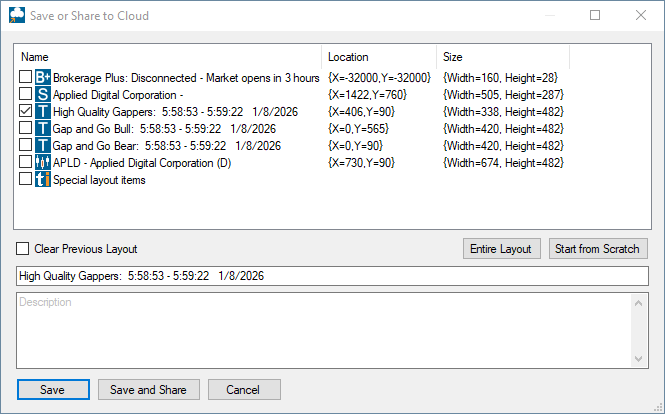
Task: Sort by the Name column header
Action: tap(168, 57)
